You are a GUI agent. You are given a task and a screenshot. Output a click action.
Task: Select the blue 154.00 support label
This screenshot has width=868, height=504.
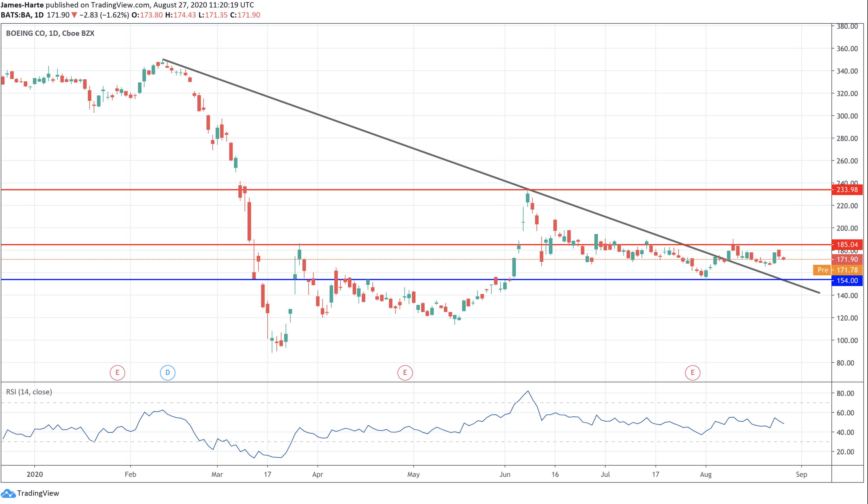click(847, 280)
